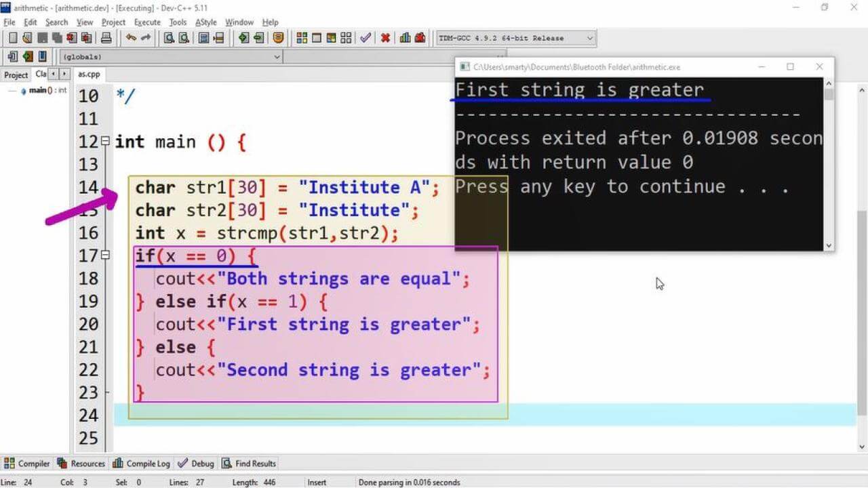Open the Execute menu
The height and width of the screenshot is (488, 868).
147,22
